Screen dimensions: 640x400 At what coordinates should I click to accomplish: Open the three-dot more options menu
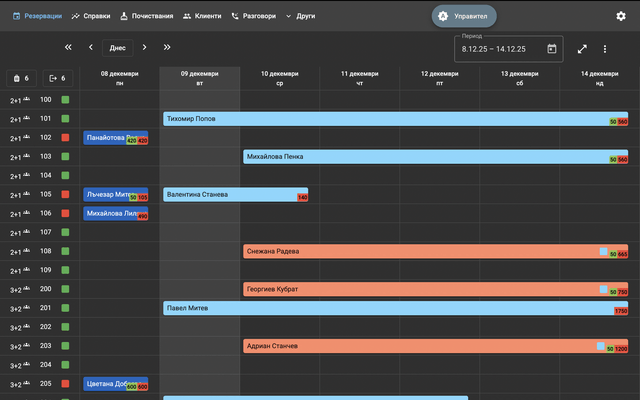(605, 48)
